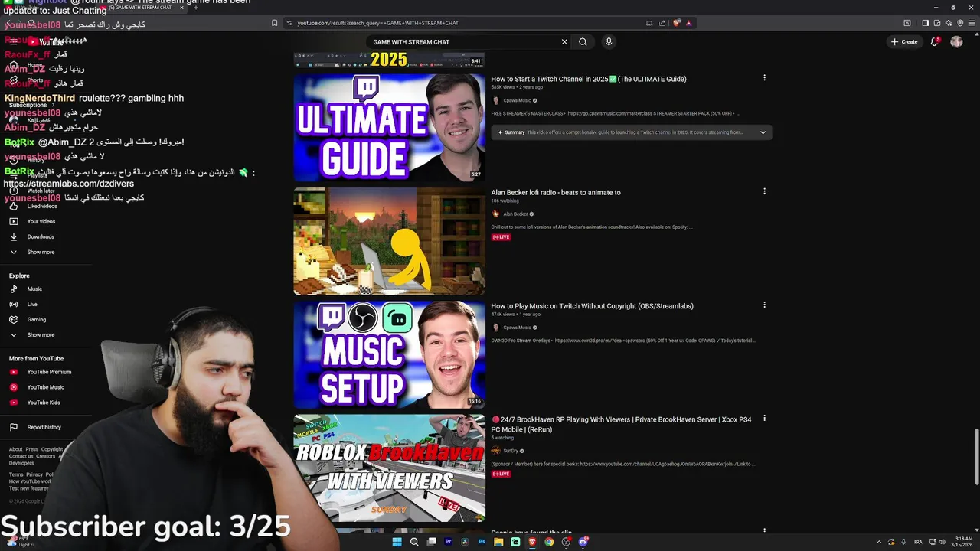Open Premiere Pro on taskbar
Viewport: 980px width, 551px height.
click(x=448, y=542)
